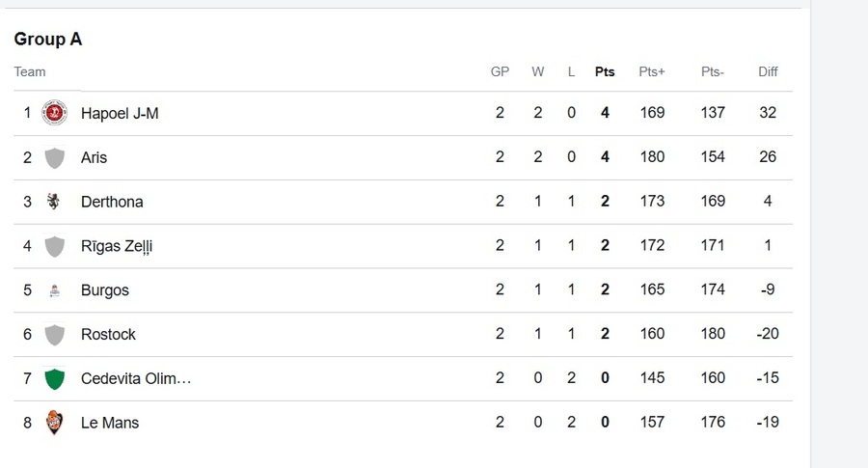Click the Pts+ column header
Image resolution: width=868 pixels, height=468 pixels.
pyautogui.click(x=652, y=72)
